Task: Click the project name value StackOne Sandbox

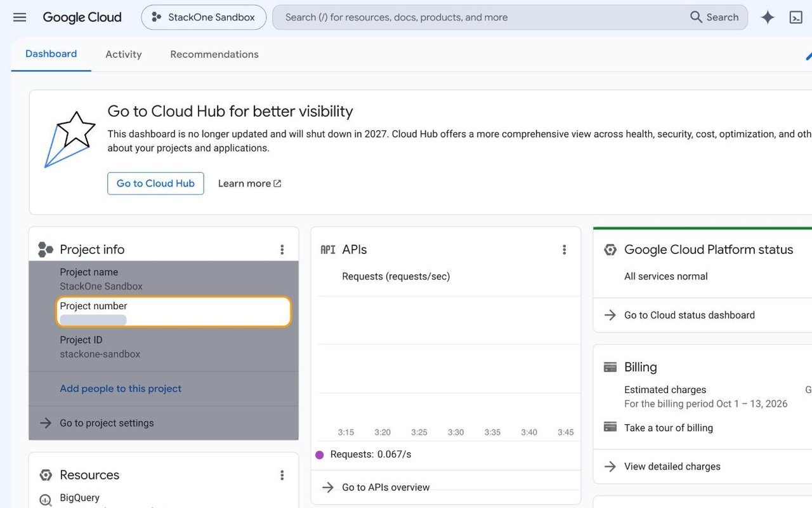Action: point(101,286)
